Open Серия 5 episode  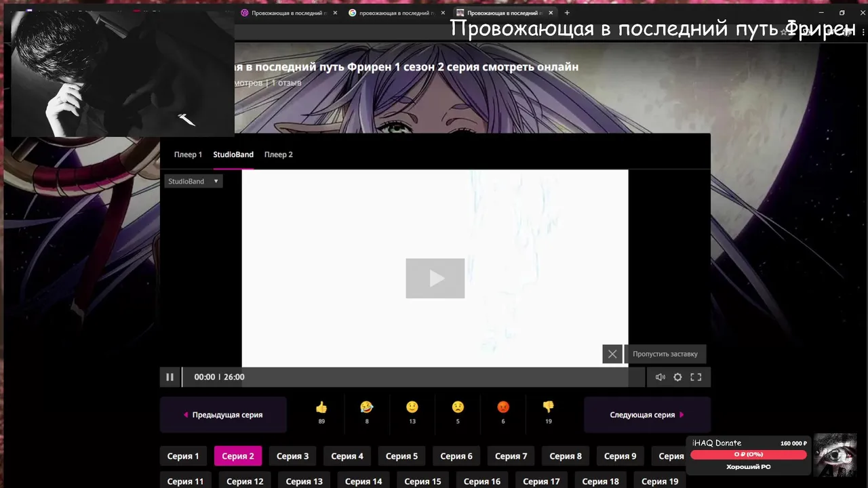click(x=401, y=456)
